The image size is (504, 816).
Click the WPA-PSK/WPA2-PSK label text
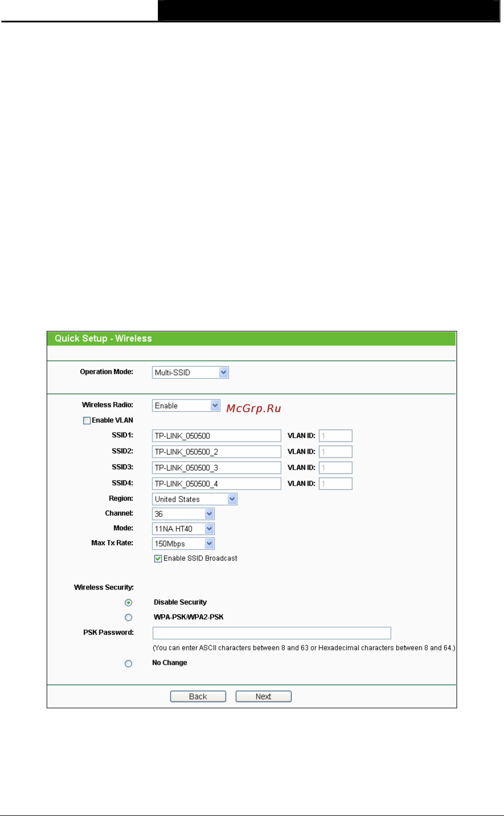coord(188,617)
